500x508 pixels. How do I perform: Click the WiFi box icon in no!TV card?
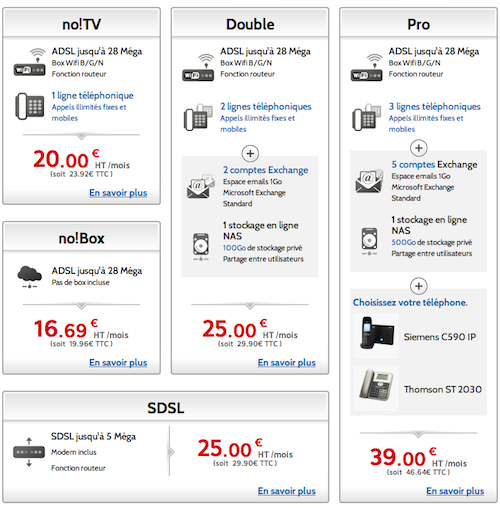pyautogui.click(x=30, y=62)
